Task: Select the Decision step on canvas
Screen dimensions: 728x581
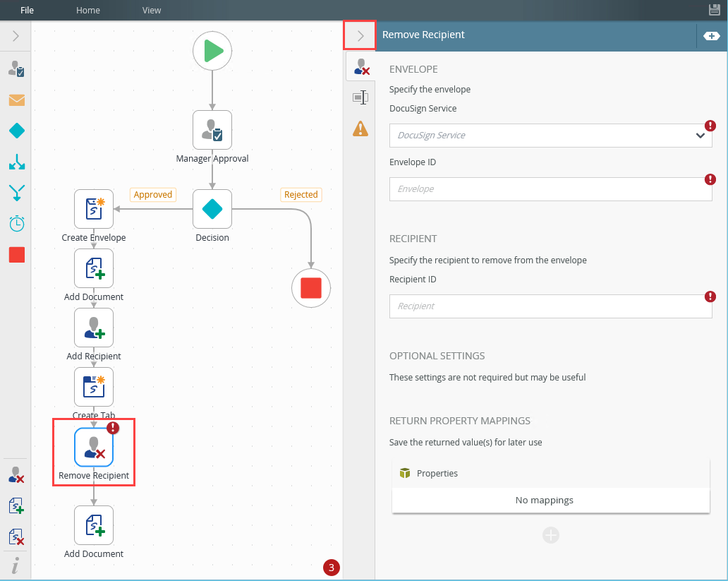Action: point(212,209)
